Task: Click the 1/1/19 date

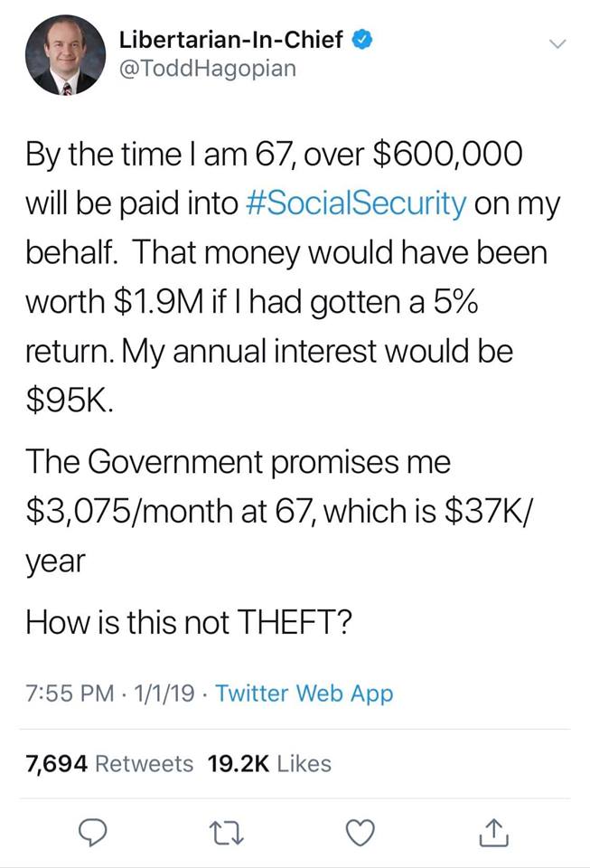Action: [x=164, y=693]
